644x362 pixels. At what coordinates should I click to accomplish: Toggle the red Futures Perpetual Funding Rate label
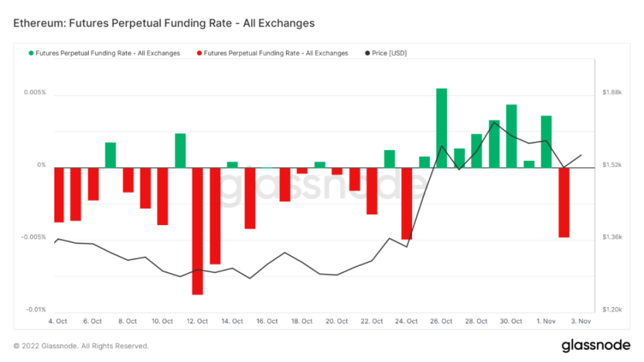[276, 53]
